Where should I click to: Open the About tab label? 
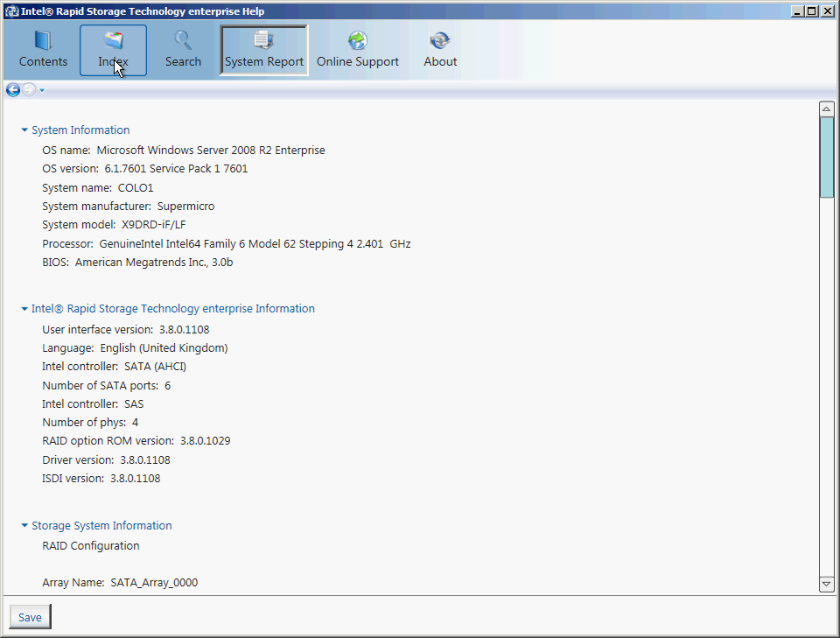[440, 61]
